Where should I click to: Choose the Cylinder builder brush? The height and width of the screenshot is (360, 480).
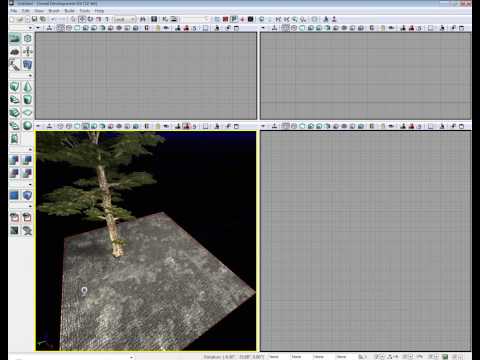point(28,100)
